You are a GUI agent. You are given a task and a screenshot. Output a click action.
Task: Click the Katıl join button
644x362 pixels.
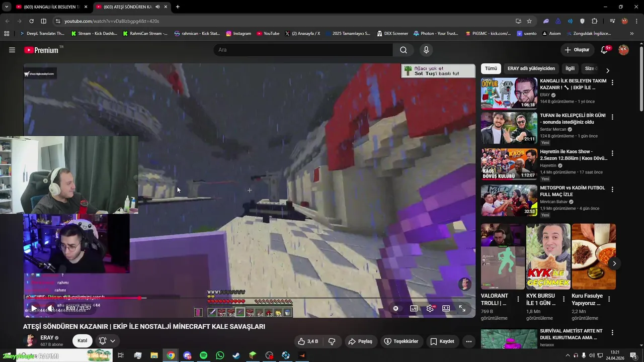[82, 341]
